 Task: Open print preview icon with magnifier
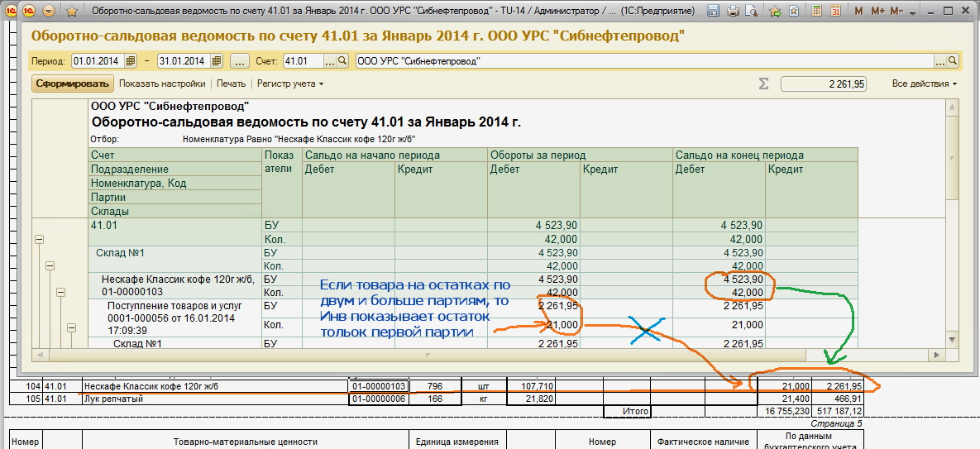[x=753, y=12]
